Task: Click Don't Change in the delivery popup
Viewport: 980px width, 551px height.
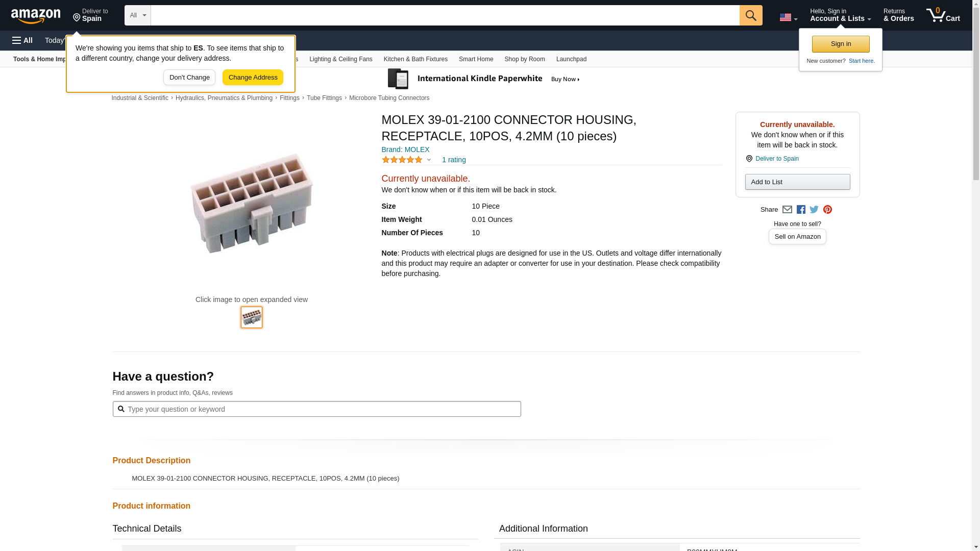Action: 189,78
